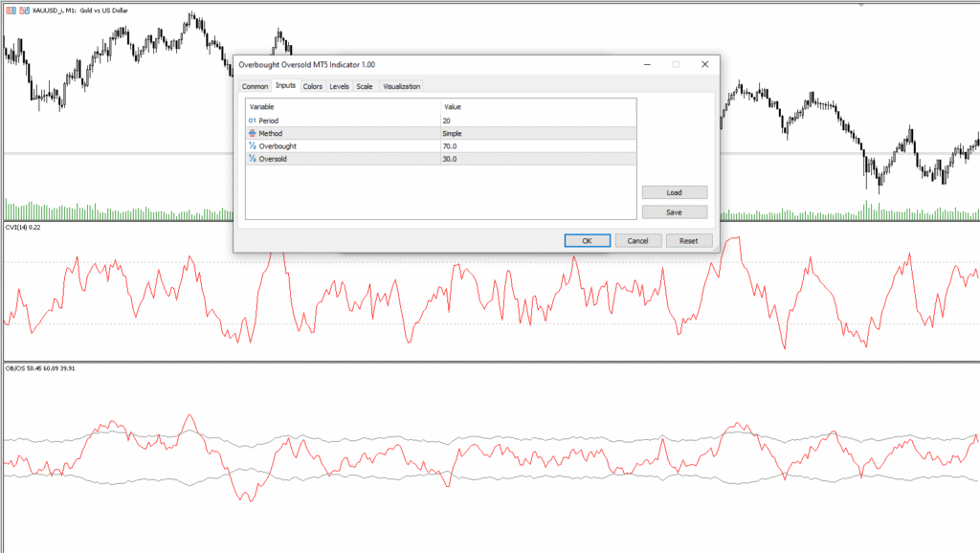Viewport: 980px width, 553px height.
Task: Click the Overbought fraction icon
Action: pyautogui.click(x=253, y=146)
